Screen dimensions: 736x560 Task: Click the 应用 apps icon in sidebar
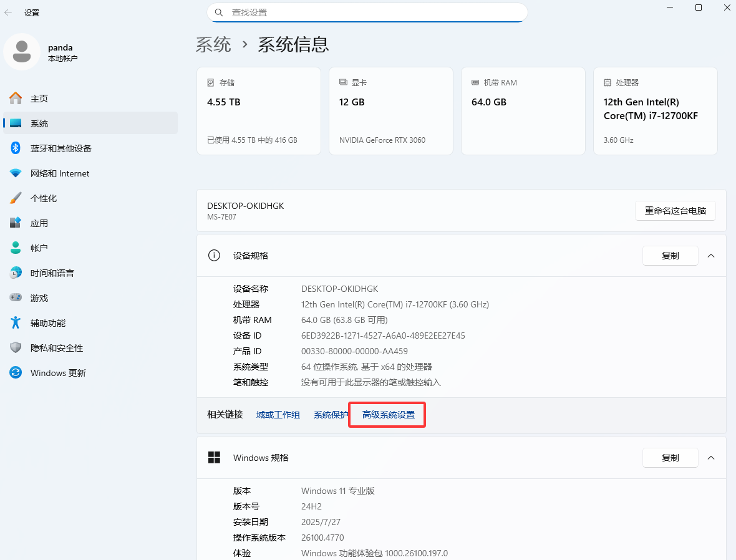pos(16,223)
